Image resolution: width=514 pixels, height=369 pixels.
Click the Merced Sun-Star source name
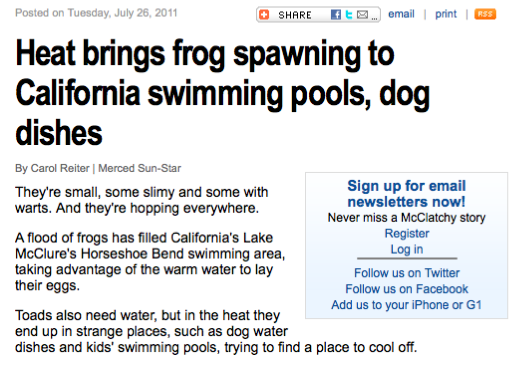[x=140, y=168]
